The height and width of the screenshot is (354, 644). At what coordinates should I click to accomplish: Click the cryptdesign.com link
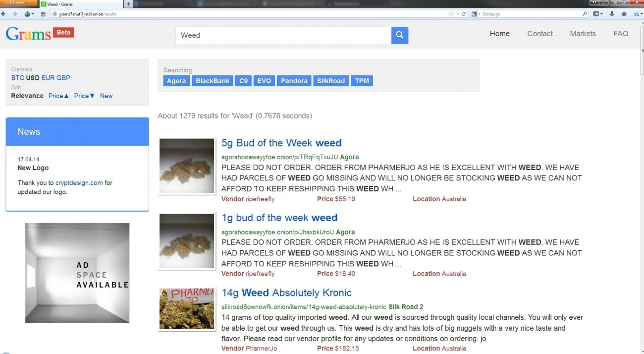tap(79, 183)
